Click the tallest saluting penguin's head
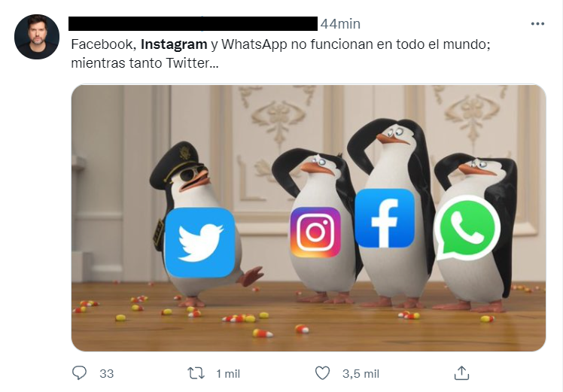 393,135
